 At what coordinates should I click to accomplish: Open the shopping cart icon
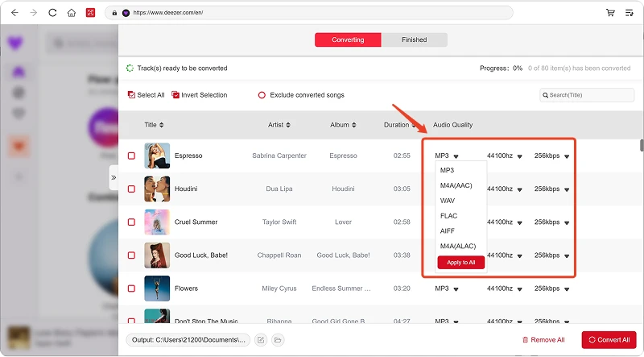coord(610,13)
